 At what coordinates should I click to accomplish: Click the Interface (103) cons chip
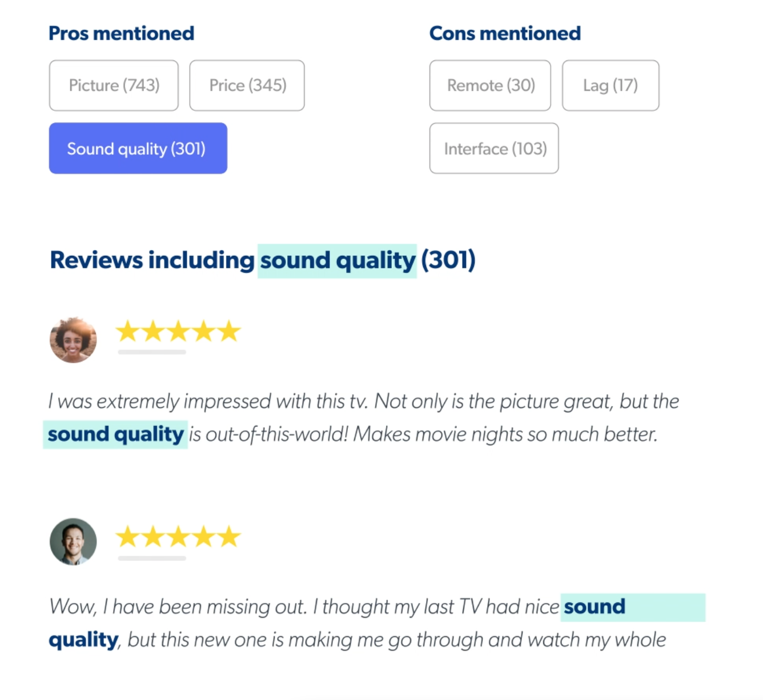pos(493,148)
